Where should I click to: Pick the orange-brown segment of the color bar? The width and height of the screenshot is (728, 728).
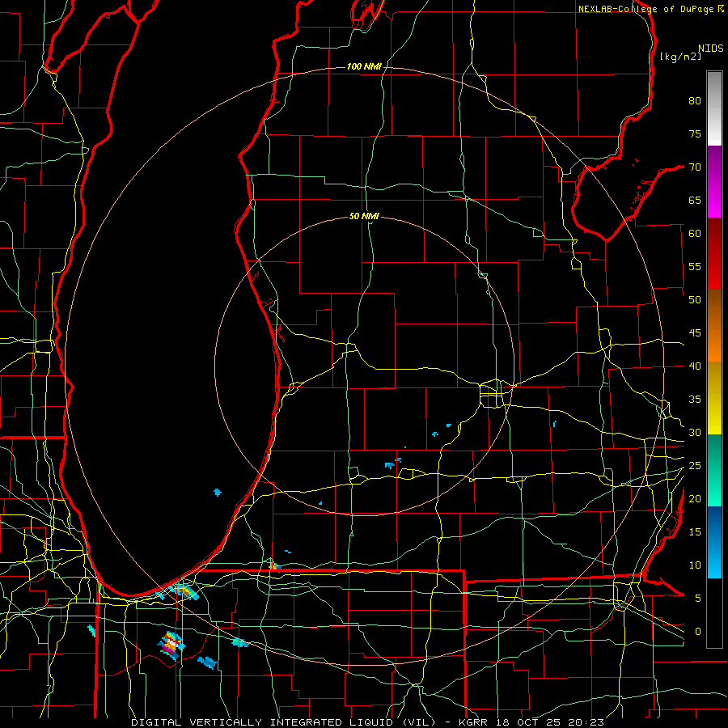[714, 326]
